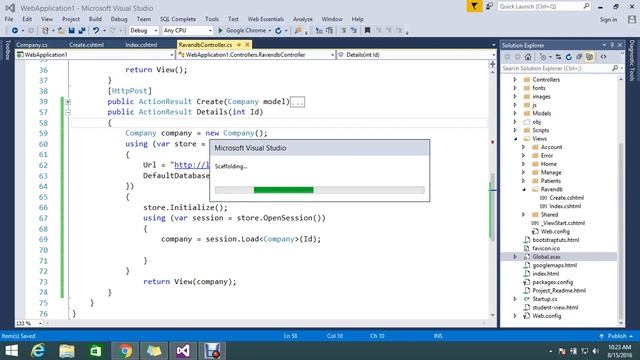Click the Google Chrome taskbar icon

point(125,351)
